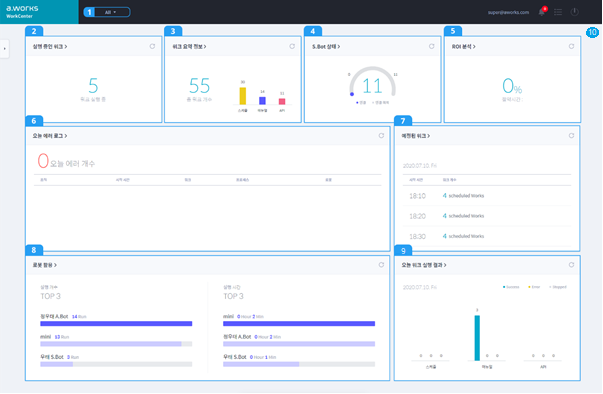
Task: Refresh the work summary panel showing 55
Action: pos(292,46)
